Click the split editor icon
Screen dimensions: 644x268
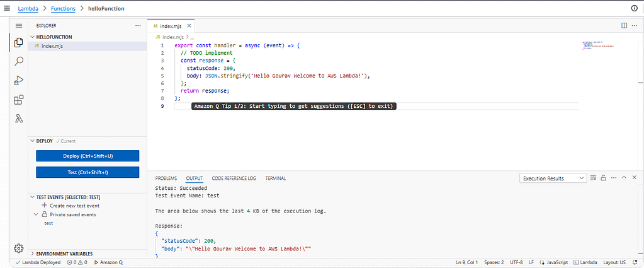point(624,26)
